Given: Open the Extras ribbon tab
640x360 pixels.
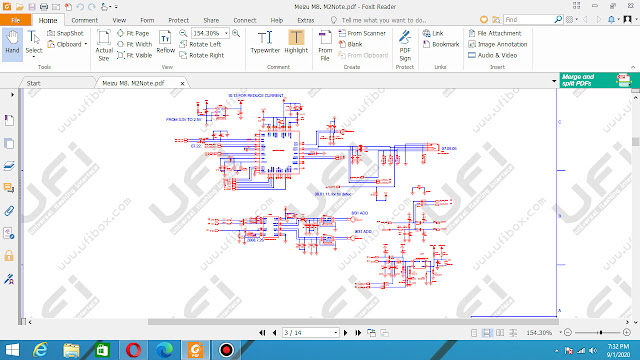Looking at the screenshot, I should click(306, 20).
